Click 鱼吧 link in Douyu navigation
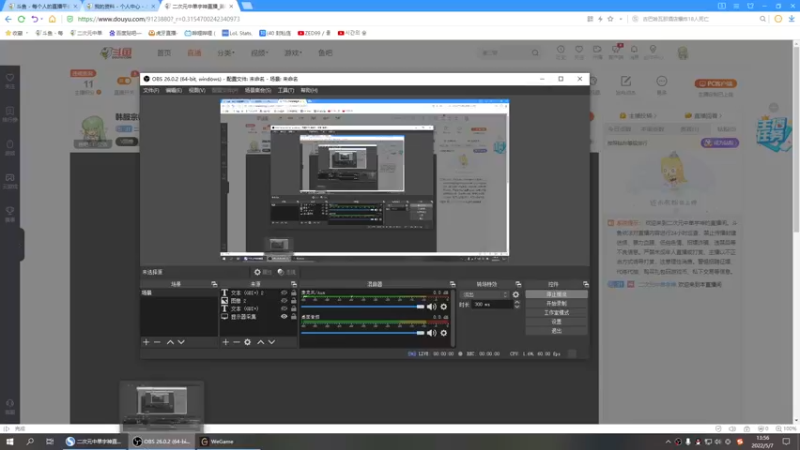 325,53
